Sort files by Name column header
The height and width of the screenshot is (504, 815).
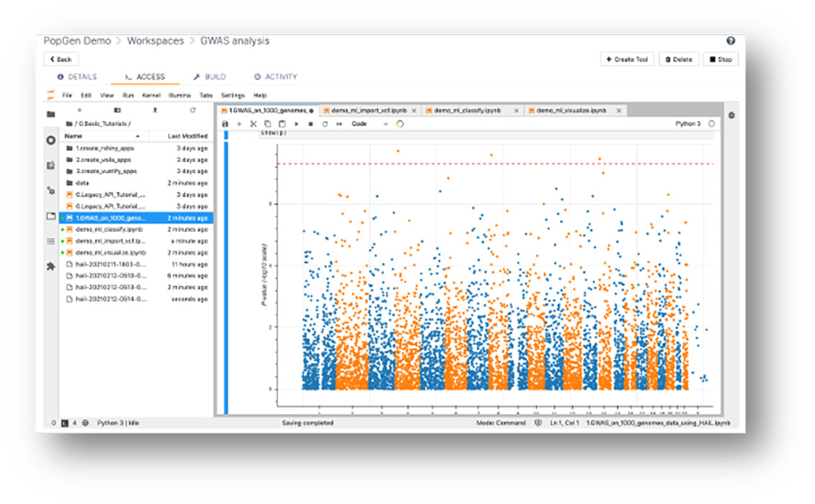74,136
